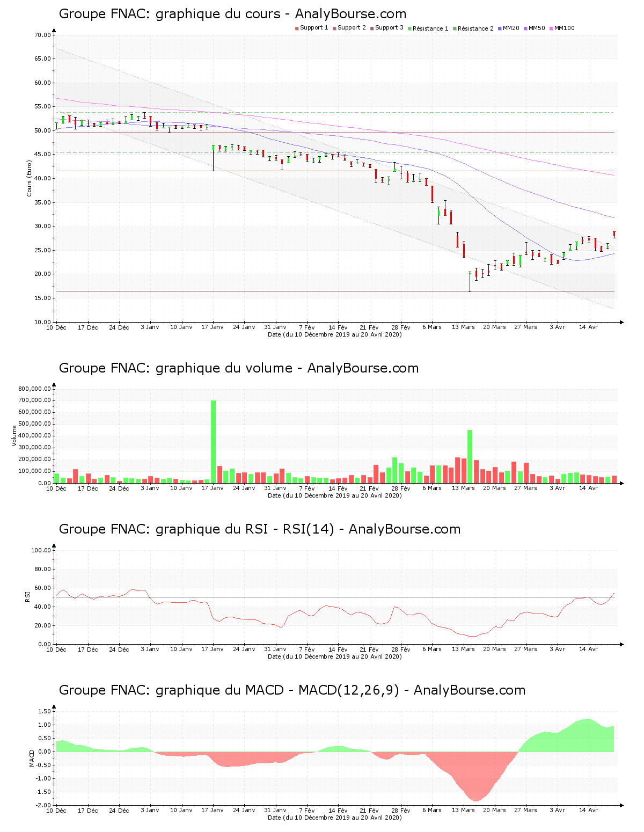
Task: Click the 45.00 value on price axis
Action: tap(42, 155)
